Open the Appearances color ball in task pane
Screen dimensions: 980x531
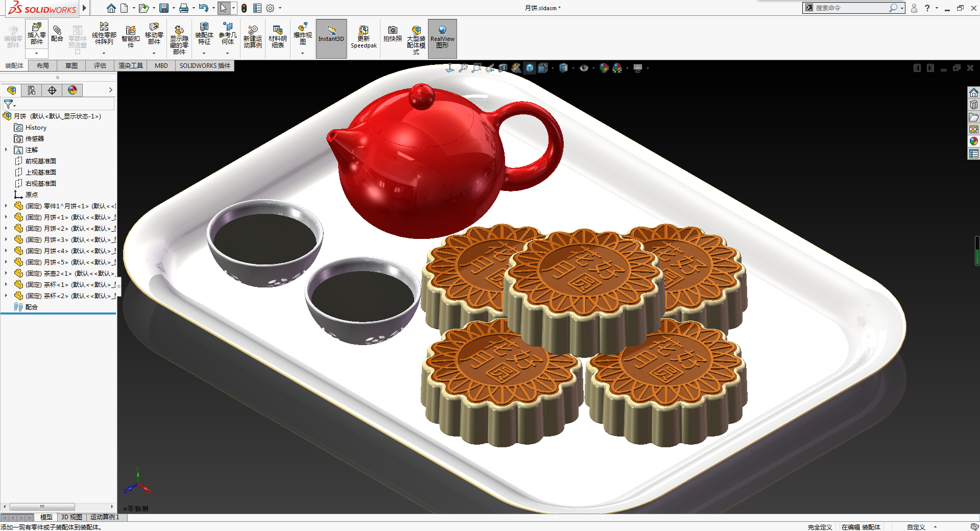(974, 141)
